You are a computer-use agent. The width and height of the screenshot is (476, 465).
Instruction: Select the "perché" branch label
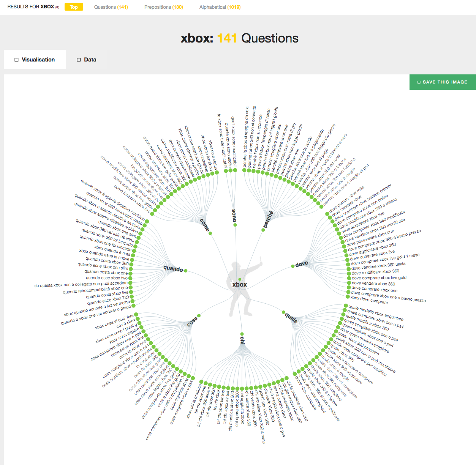click(x=268, y=219)
